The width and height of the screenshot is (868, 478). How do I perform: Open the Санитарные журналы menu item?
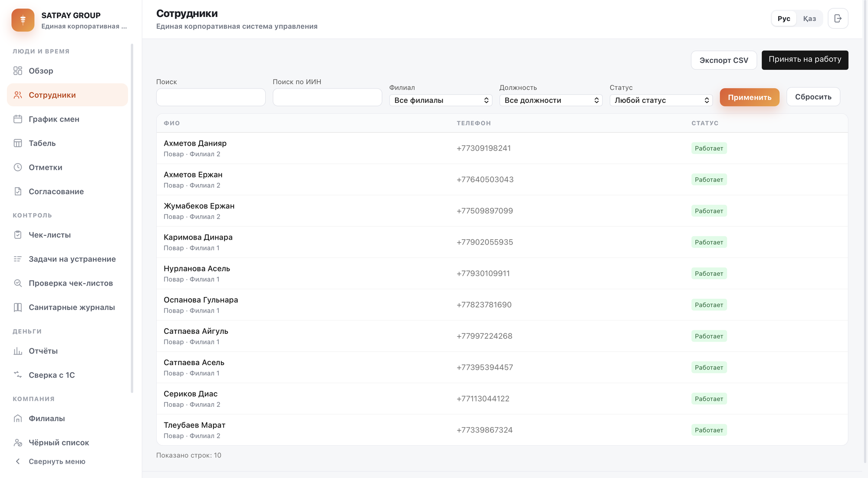[67, 307]
